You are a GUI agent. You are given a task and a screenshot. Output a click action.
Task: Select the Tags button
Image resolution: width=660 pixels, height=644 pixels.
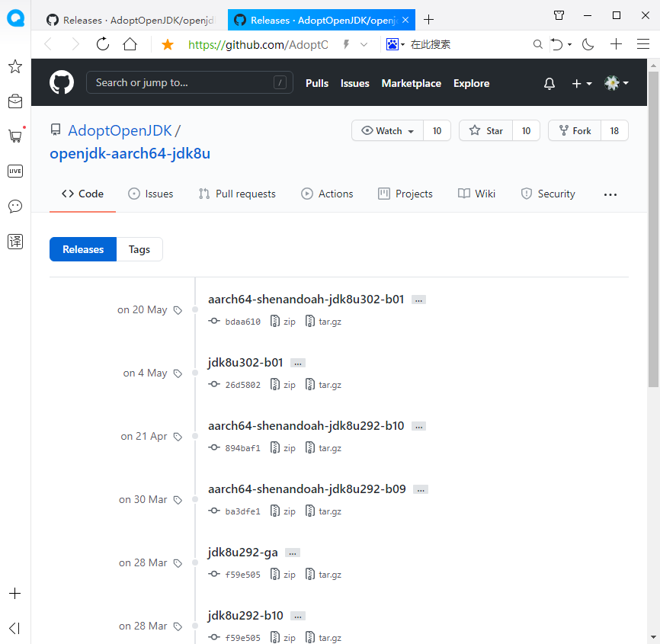pos(139,249)
